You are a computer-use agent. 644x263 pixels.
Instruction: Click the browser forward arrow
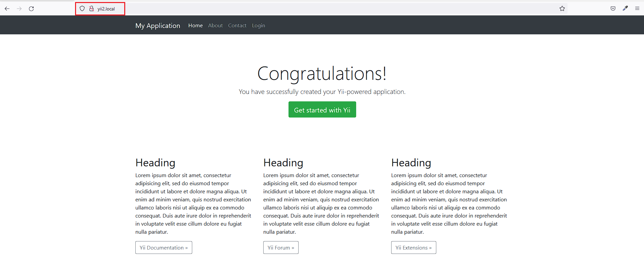click(x=19, y=9)
